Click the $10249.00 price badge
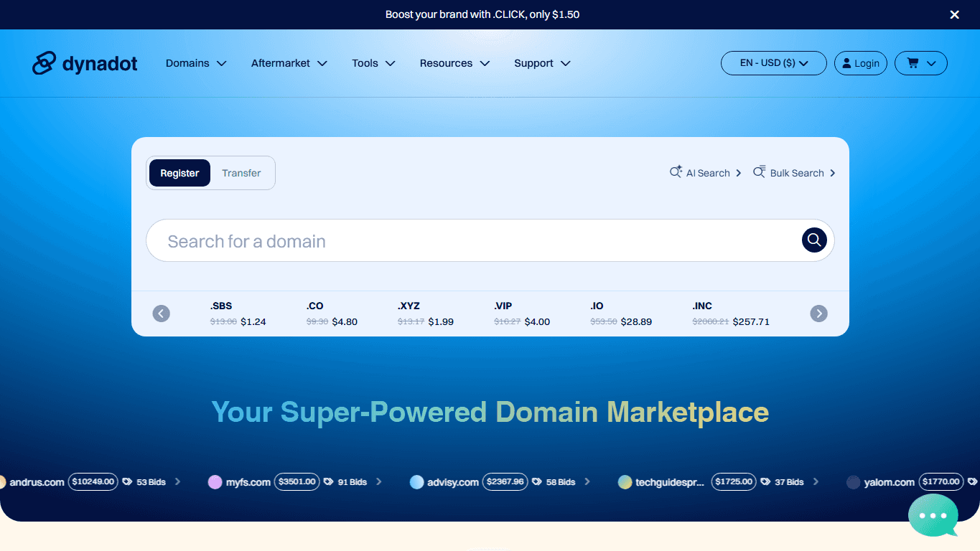This screenshot has width=980, height=551. (93, 481)
